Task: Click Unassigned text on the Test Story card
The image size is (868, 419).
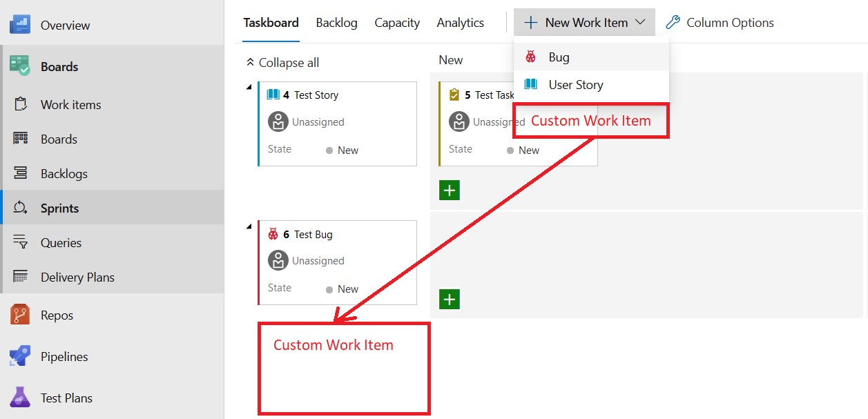Action: (x=318, y=122)
